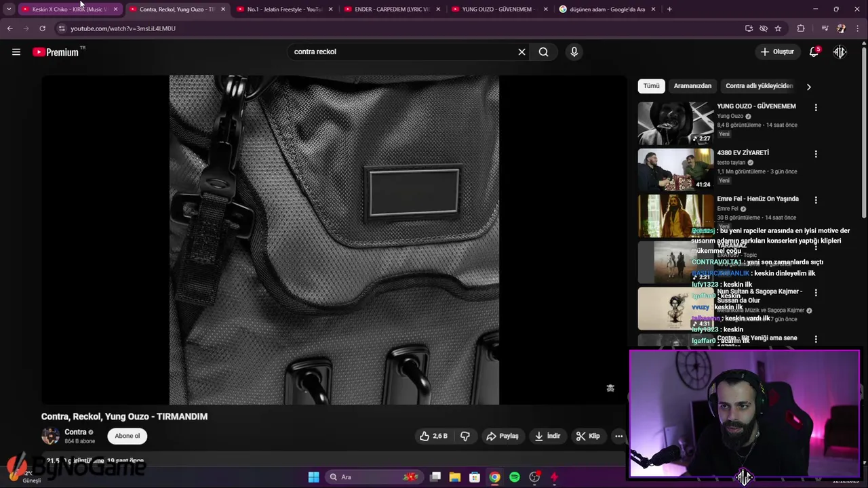Image resolution: width=868 pixels, height=488 pixels.
Task: Close the Contra, Reckol, Yung Ouzo tab
Action: (223, 9)
